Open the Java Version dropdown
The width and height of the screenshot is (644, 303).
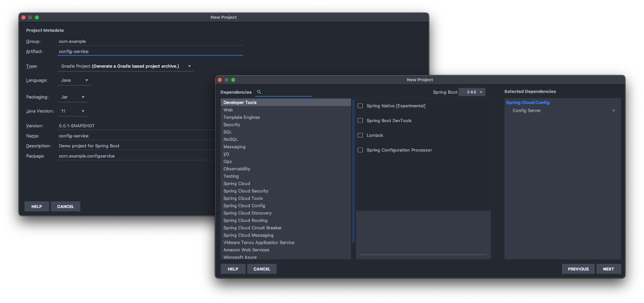72,111
